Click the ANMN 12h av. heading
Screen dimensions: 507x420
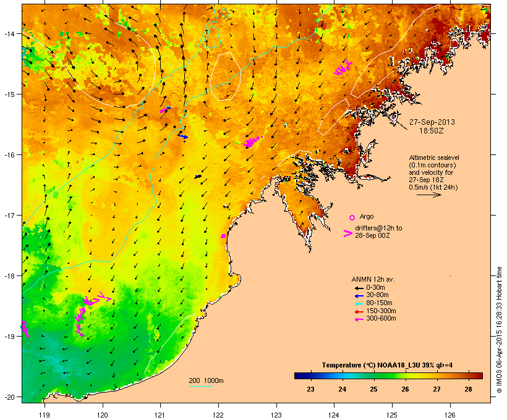coord(373,279)
